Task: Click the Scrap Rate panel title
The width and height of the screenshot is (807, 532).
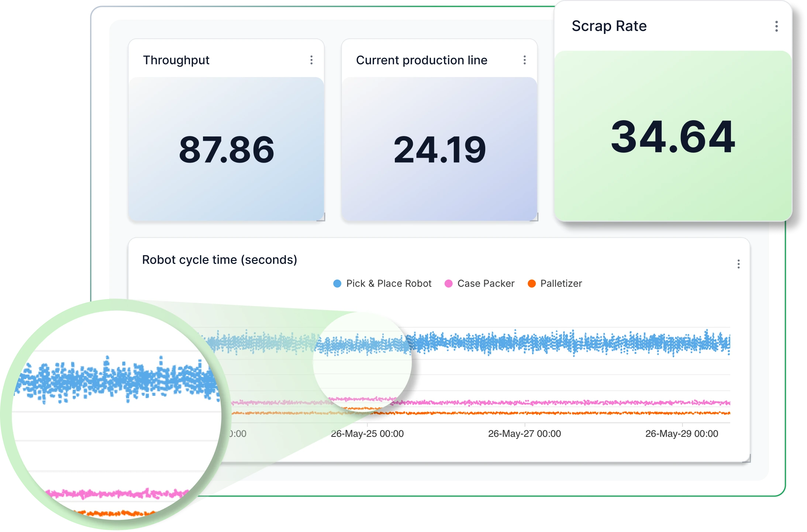Action: coord(609,26)
